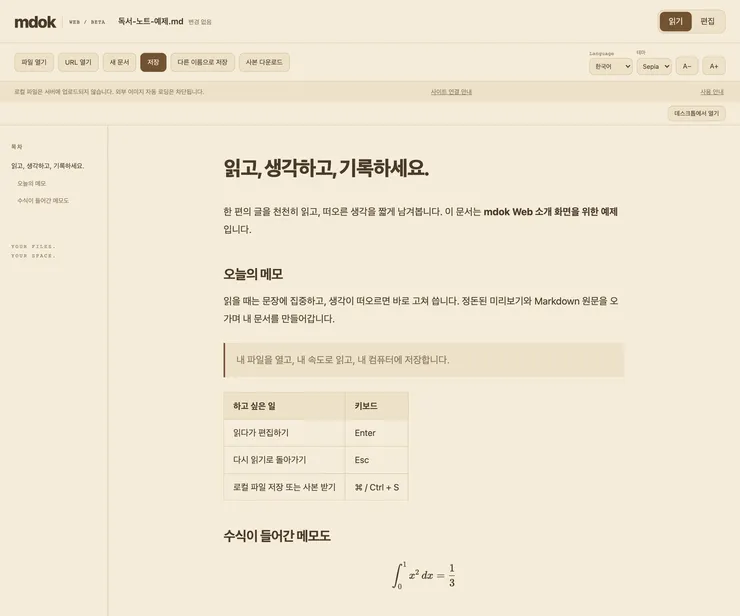Click the 목차 sidebar label
This screenshot has height=616, width=740.
click(17, 147)
